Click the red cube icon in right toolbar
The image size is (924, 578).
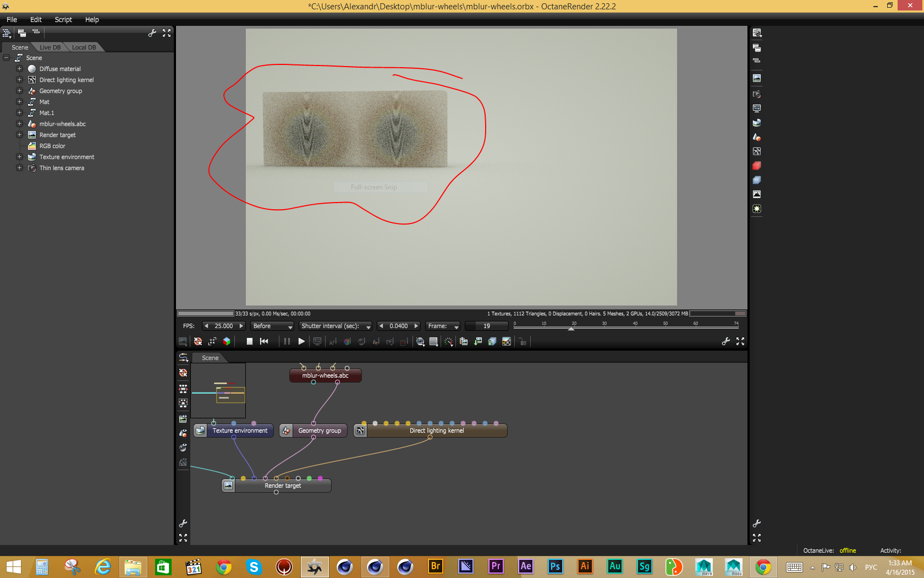(757, 166)
